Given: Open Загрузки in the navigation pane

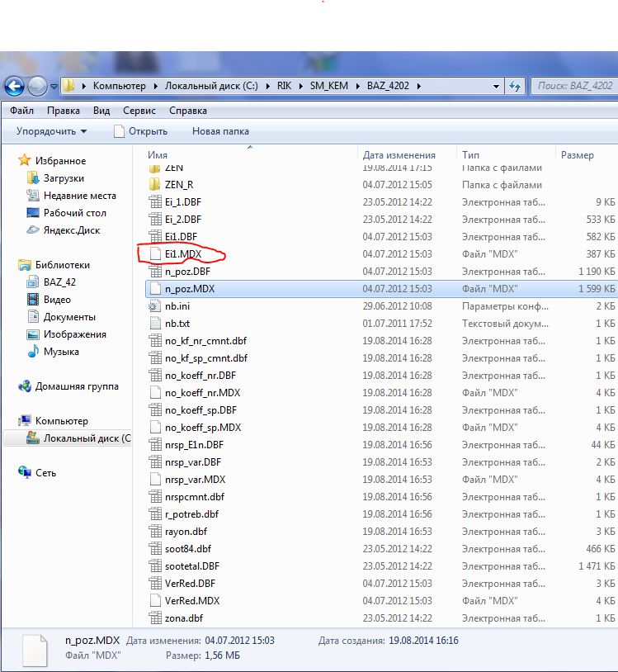Looking at the screenshot, I should click(64, 178).
